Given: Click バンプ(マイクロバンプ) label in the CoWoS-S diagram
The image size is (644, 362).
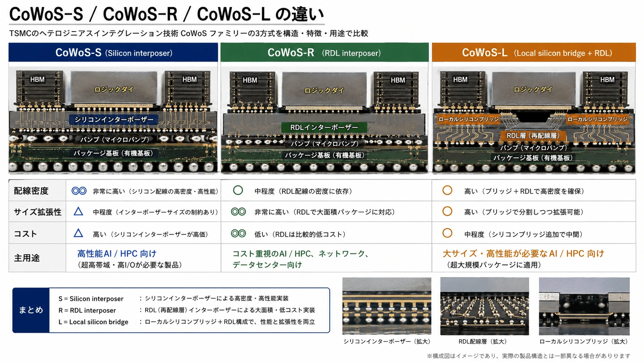Looking at the screenshot, I should tap(114, 140).
